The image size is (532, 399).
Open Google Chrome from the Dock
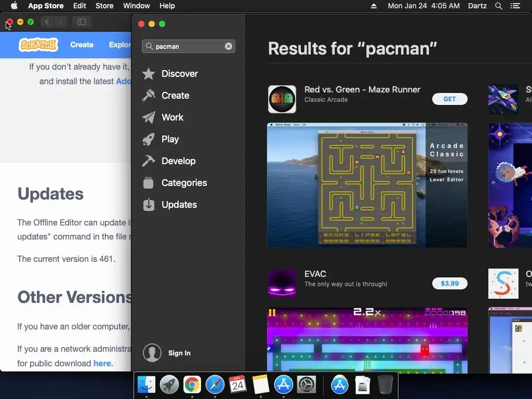192,385
